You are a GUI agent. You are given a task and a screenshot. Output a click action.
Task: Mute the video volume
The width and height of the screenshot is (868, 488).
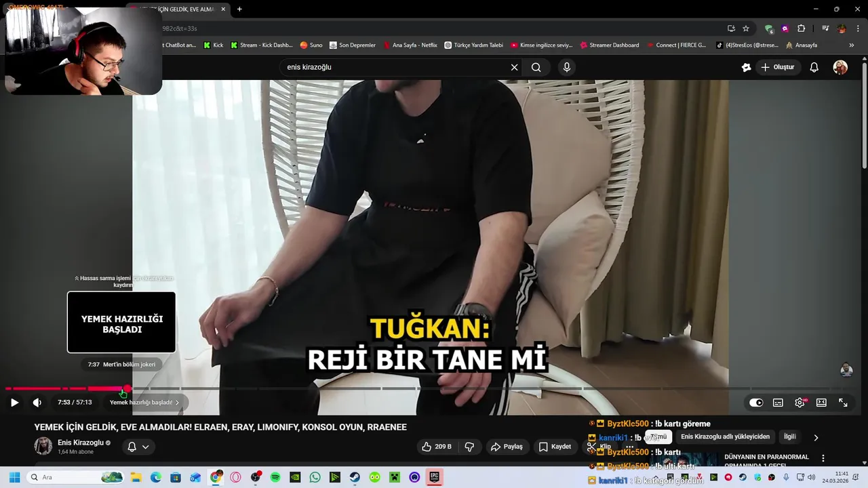coord(37,403)
